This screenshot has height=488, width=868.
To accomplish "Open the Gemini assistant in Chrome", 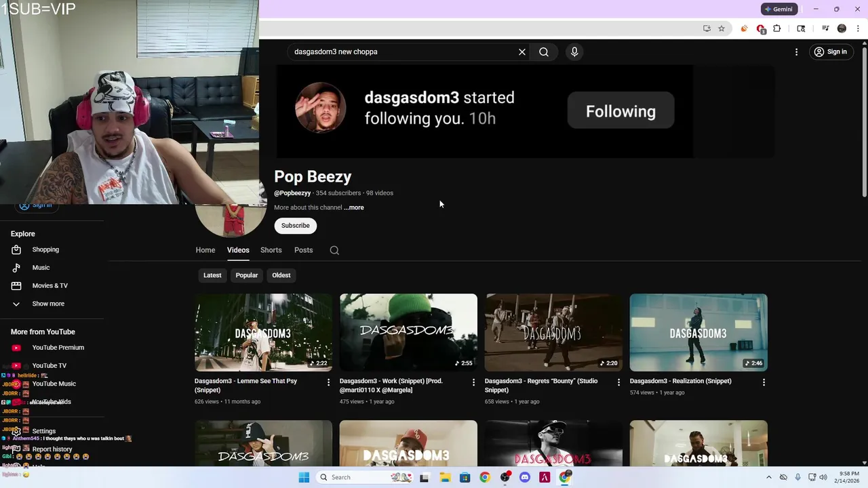I will [x=778, y=9].
